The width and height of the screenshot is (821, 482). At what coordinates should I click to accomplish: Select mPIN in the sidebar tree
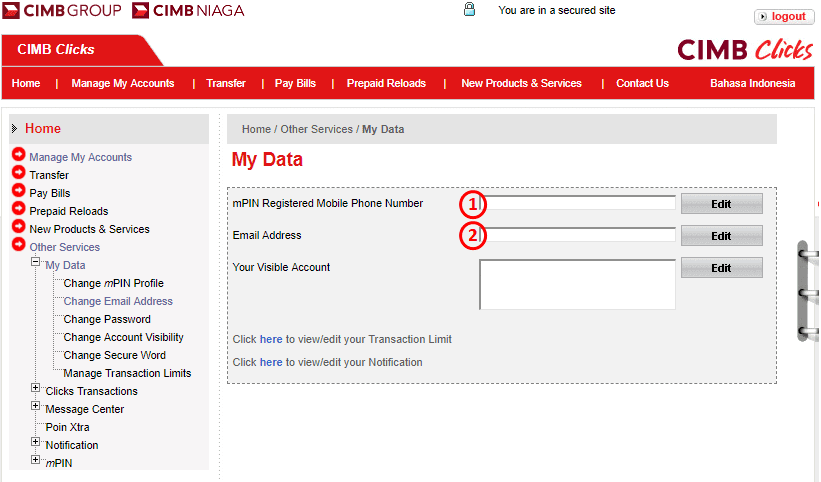coord(59,463)
